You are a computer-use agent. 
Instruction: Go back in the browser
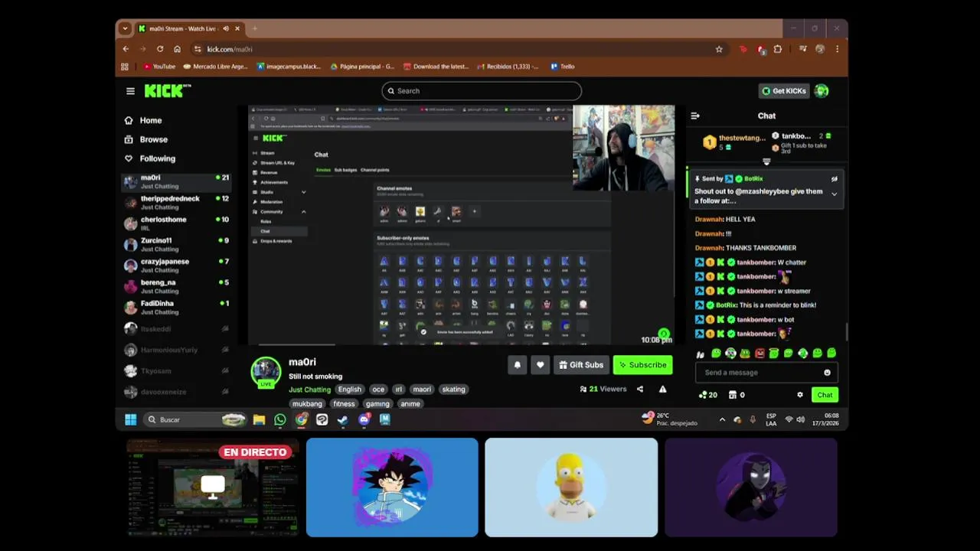(x=126, y=49)
